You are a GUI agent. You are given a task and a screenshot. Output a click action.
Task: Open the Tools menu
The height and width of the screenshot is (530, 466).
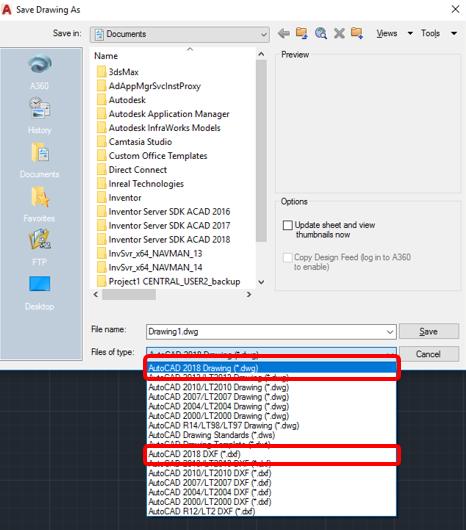(439, 33)
